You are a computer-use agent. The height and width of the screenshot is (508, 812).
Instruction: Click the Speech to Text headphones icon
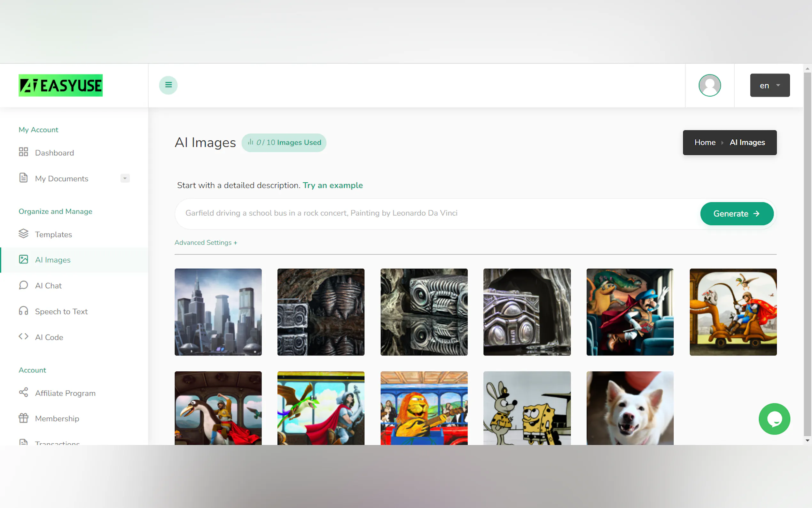(x=23, y=311)
